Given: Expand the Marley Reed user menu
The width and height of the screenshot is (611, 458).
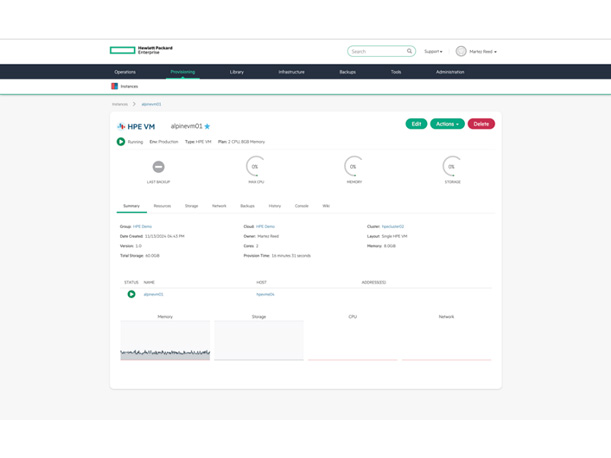Looking at the screenshot, I should pyautogui.click(x=483, y=51).
